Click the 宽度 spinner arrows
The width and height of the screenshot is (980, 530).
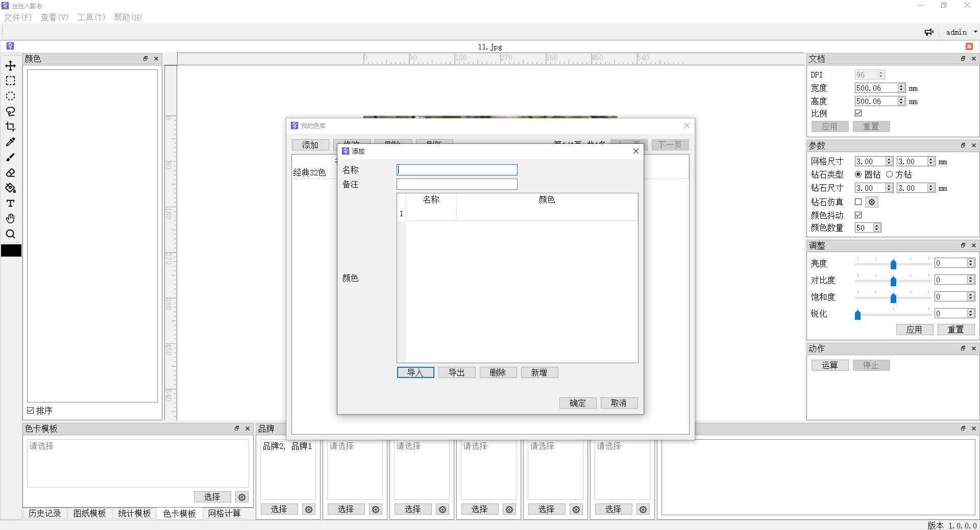point(901,88)
